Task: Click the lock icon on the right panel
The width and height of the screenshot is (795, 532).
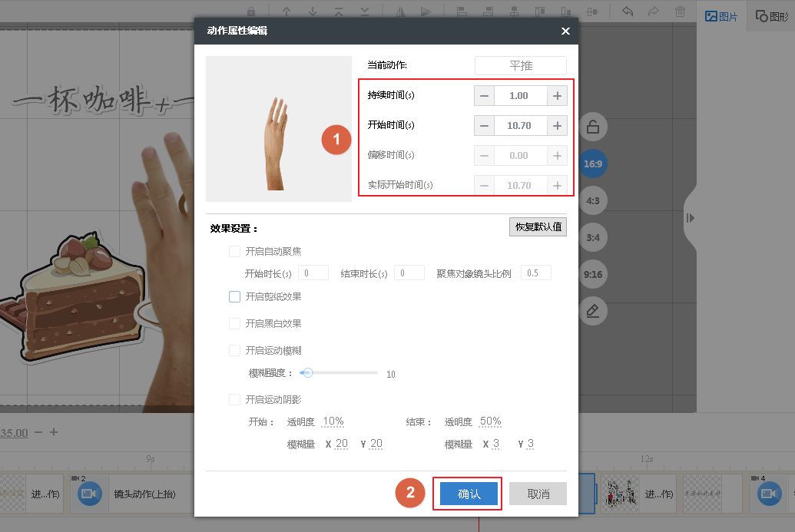Action: 592,127
